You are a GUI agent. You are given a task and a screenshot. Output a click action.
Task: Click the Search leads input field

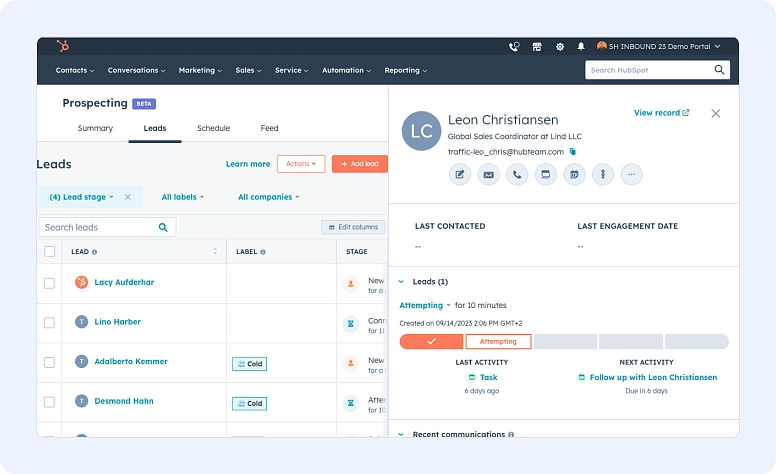(x=100, y=227)
